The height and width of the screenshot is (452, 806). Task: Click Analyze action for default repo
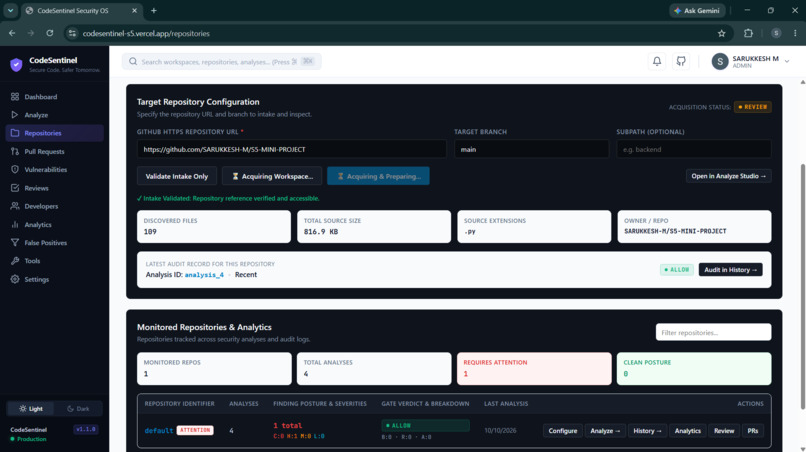[605, 431]
